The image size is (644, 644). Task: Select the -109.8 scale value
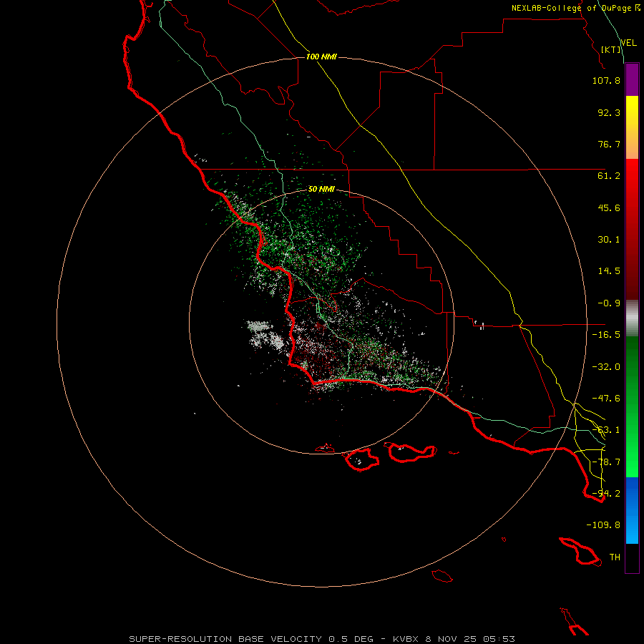[603, 525]
